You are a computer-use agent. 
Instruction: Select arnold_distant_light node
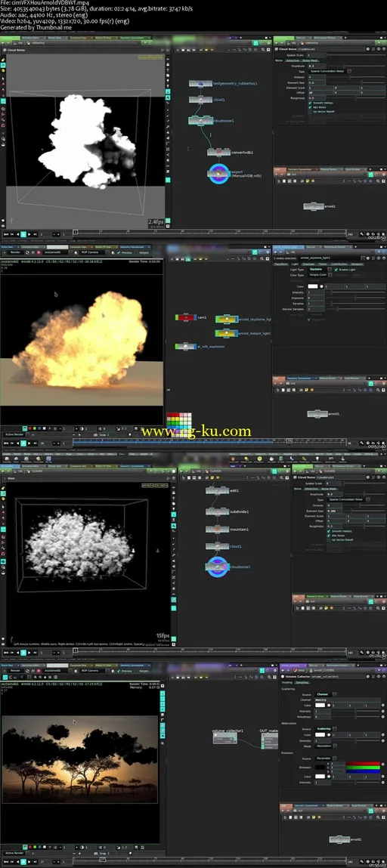pyautogui.click(x=227, y=333)
